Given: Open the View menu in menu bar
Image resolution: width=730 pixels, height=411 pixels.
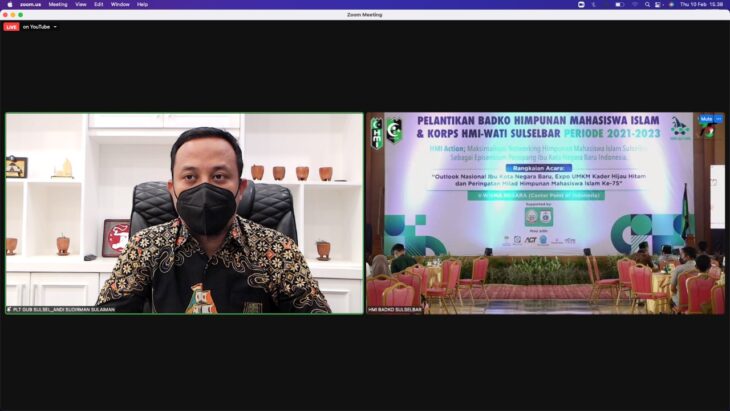Looking at the screenshot, I should (x=80, y=4).
